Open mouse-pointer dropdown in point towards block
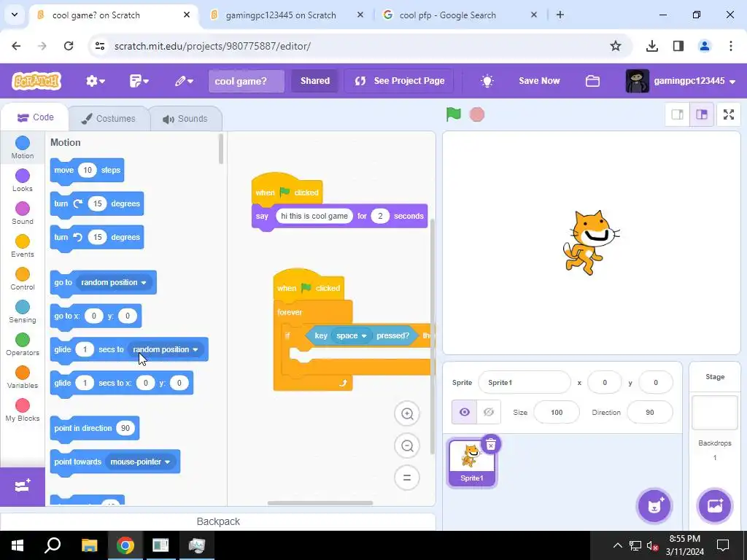 [x=140, y=462]
